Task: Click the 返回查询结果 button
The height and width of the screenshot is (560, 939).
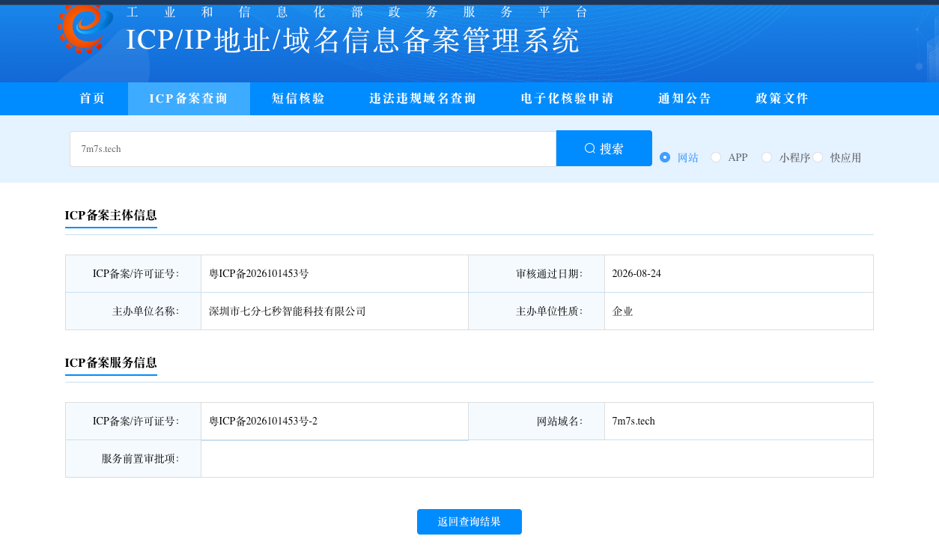Action: [x=469, y=522]
